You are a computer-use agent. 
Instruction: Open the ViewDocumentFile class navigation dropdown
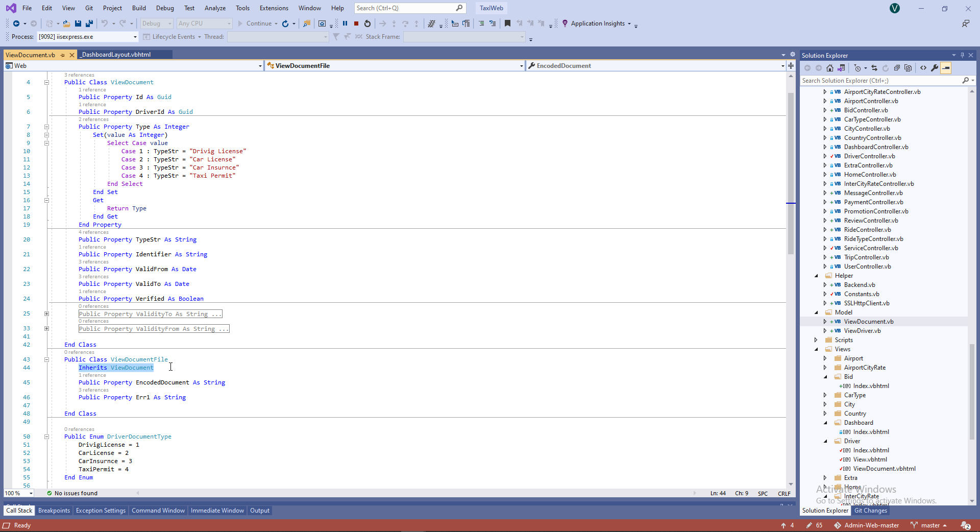coord(521,66)
